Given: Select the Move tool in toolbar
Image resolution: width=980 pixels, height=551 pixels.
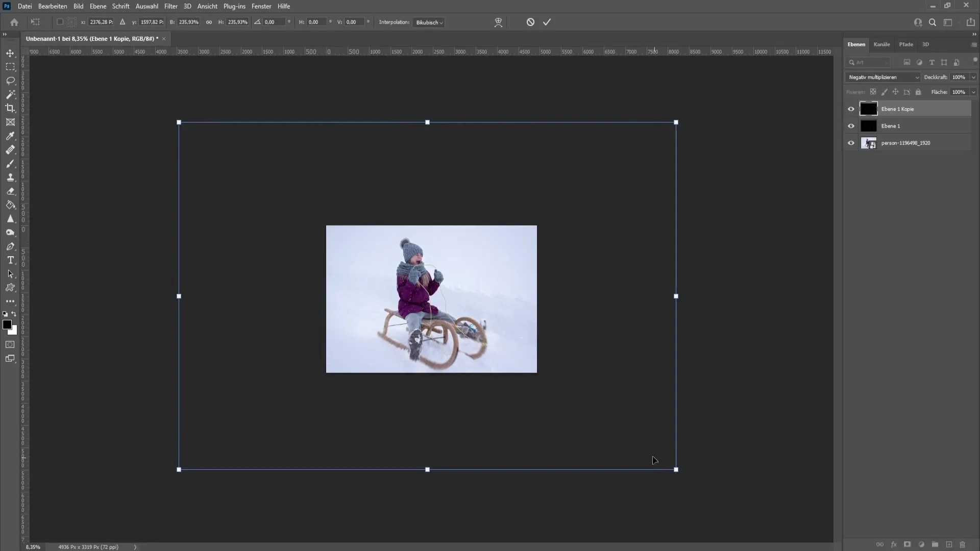Looking at the screenshot, I should pyautogui.click(x=10, y=53).
